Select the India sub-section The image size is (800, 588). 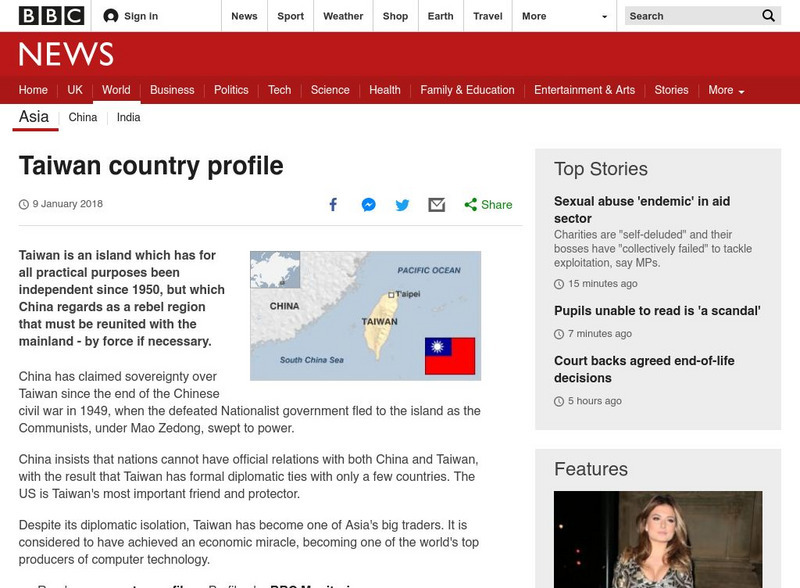(x=129, y=117)
